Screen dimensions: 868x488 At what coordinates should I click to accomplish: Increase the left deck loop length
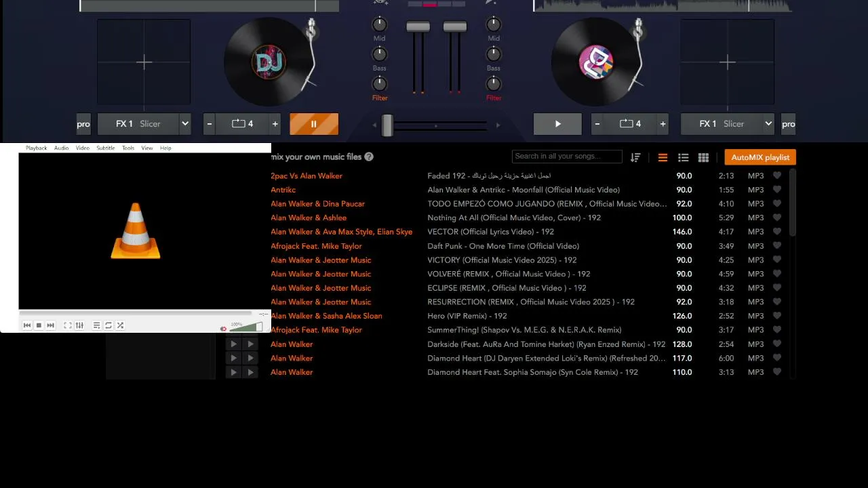click(275, 124)
